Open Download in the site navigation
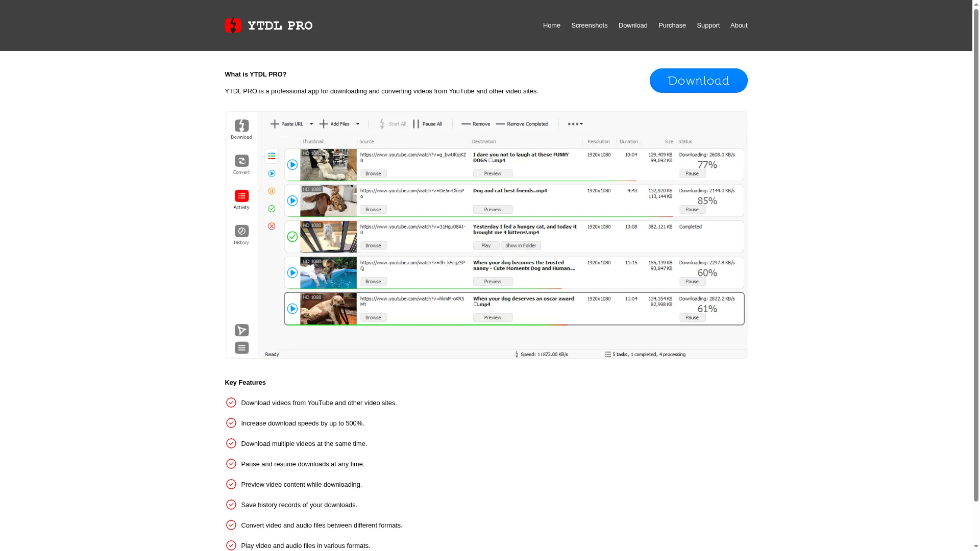The height and width of the screenshot is (551, 980). (633, 26)
